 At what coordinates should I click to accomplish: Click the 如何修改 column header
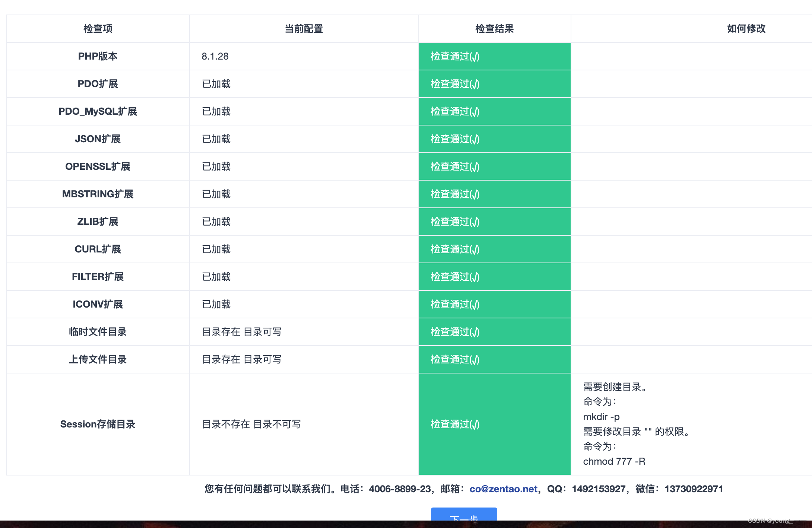tap(746, 29)
